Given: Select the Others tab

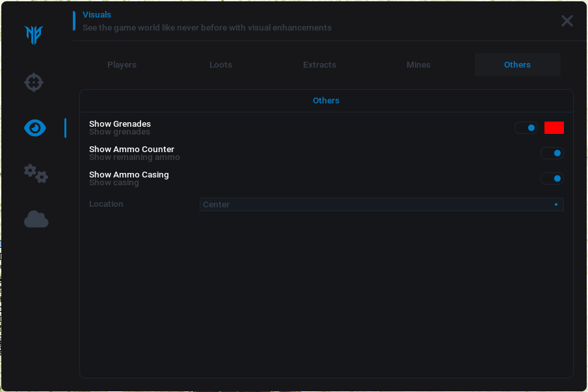Looking at the screenshot, I should (x=517, y=65).
